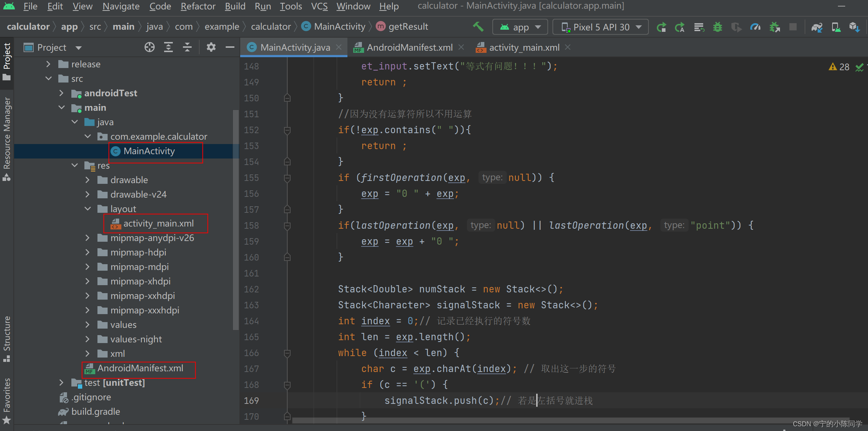868x431 pixels.
Task: Click Attach Debugger to Android Process icon
Action: coord(775,27)
